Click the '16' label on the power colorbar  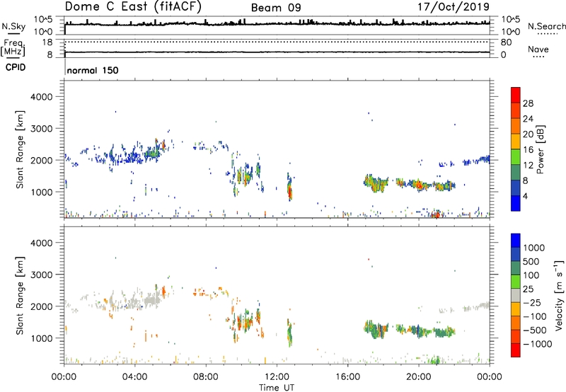pos(528,150)
